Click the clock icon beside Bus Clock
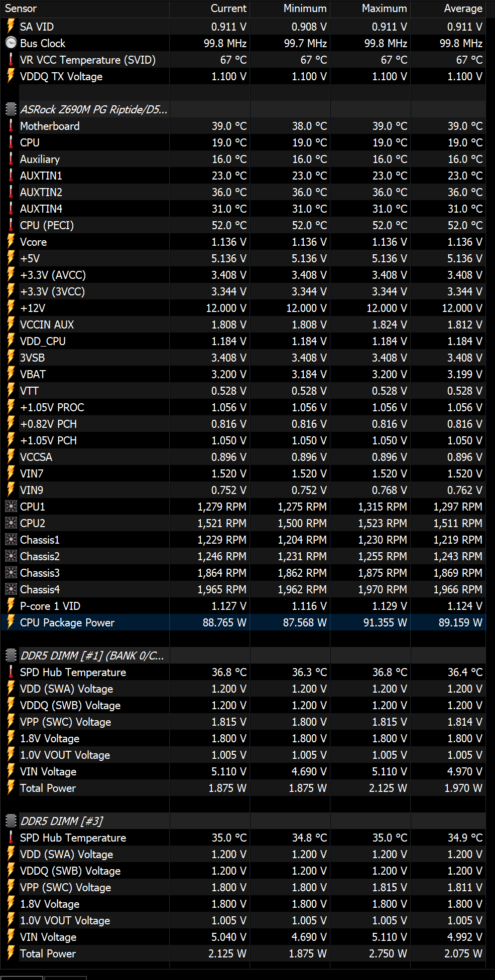495x980 pixels. pyautogui.click(x=11, y=43)
